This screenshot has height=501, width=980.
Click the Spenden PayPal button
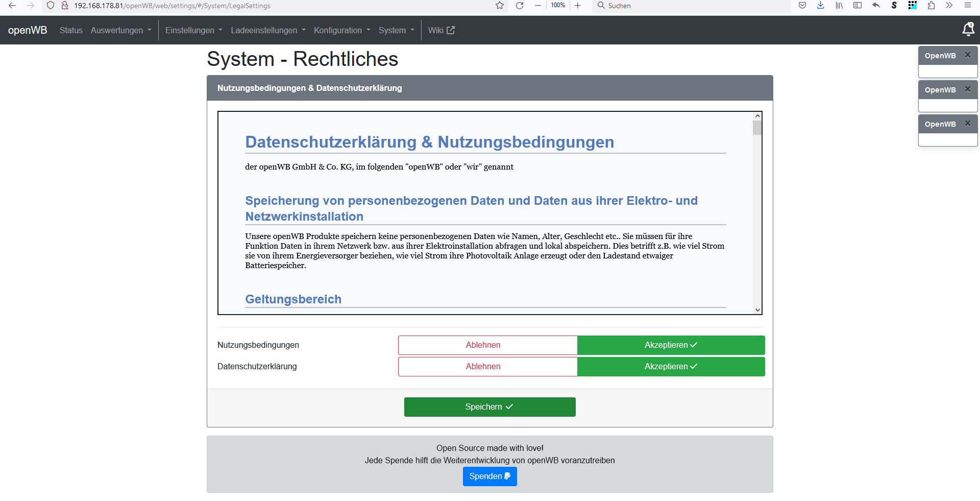(x=490, y=476)
